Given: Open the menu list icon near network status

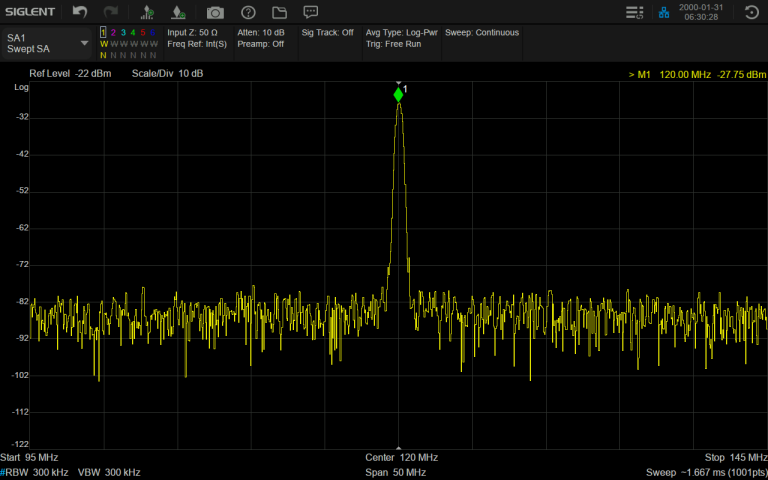Looking at the screenshot, I should (633, 12).
